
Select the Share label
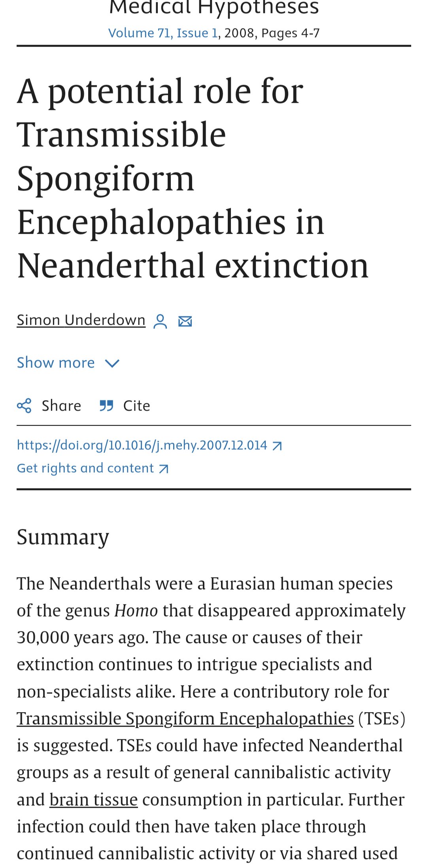click(62, 406)
